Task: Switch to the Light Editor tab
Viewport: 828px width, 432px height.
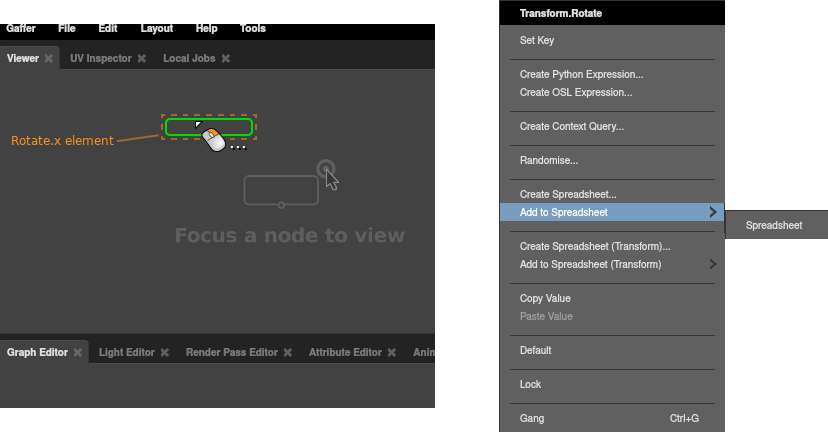Action: tap(126, 353)
